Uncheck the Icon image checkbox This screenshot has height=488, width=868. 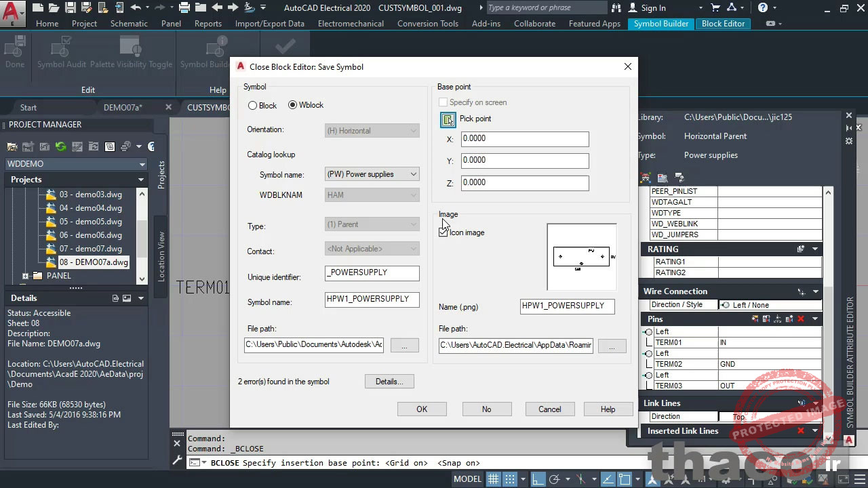tap(443, 232)
